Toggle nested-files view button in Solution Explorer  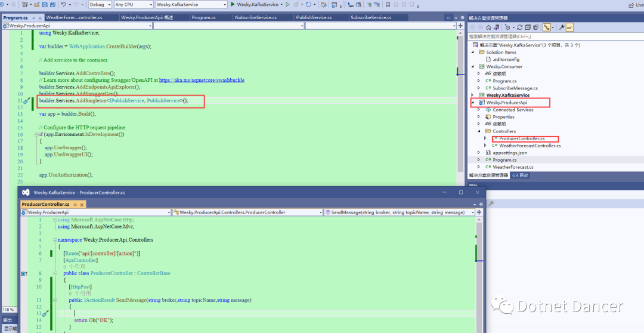(x=547, y=27)
